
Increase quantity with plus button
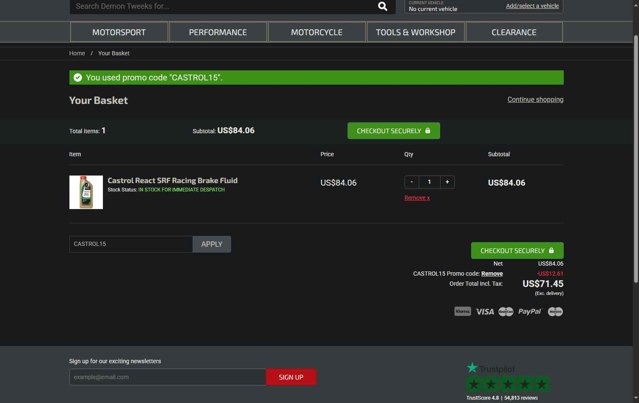click(x=447, y=182)
